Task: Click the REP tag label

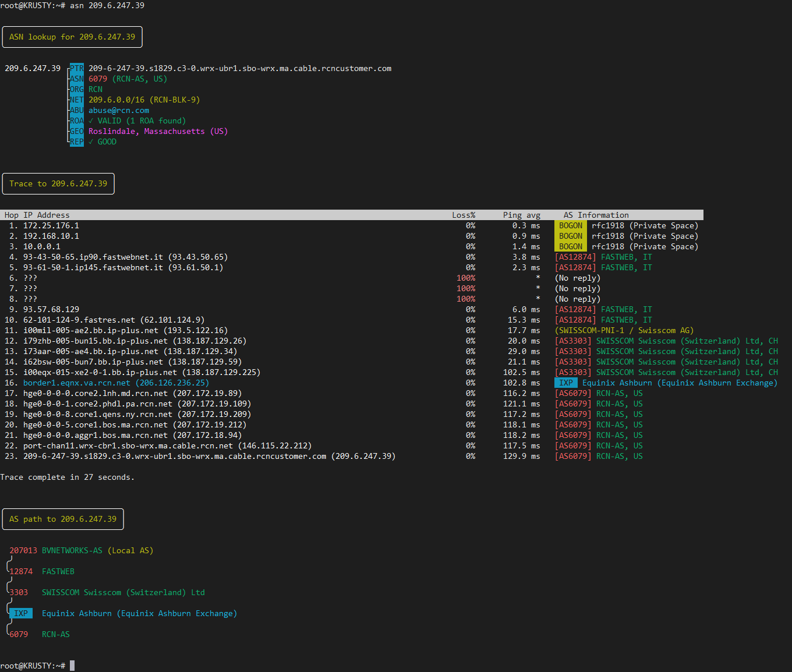Action: [77, 142]
